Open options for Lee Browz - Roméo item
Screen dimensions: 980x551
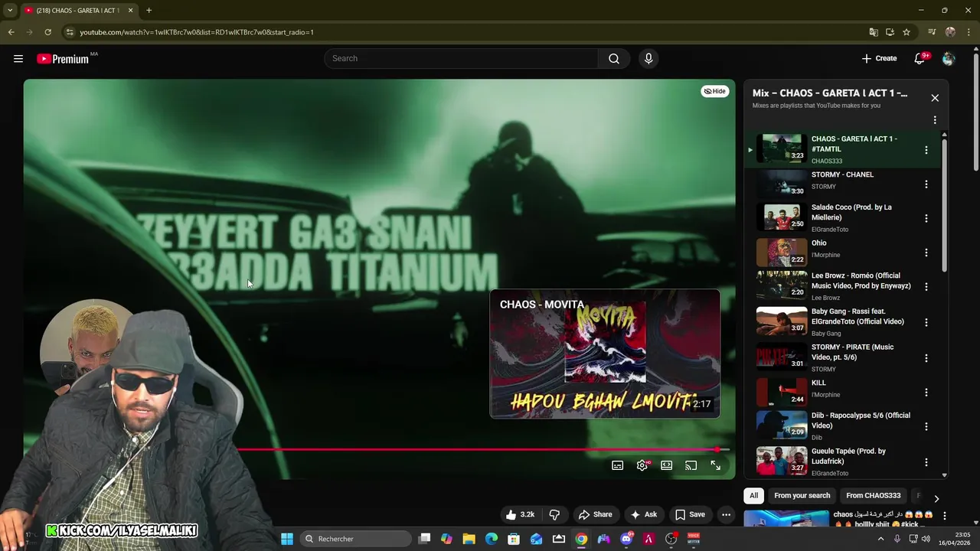point(926,286)
